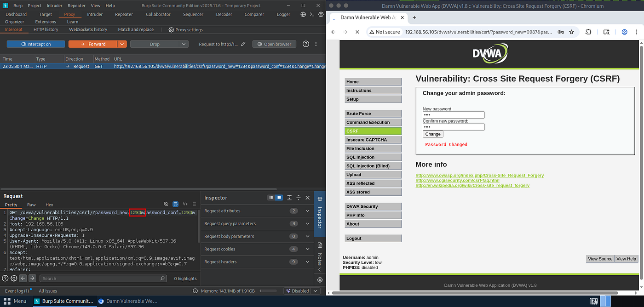644x307 pixels.
Task: Click the Burp Suite logo icon
Action: pyautogui.click(x=6, y=6)
